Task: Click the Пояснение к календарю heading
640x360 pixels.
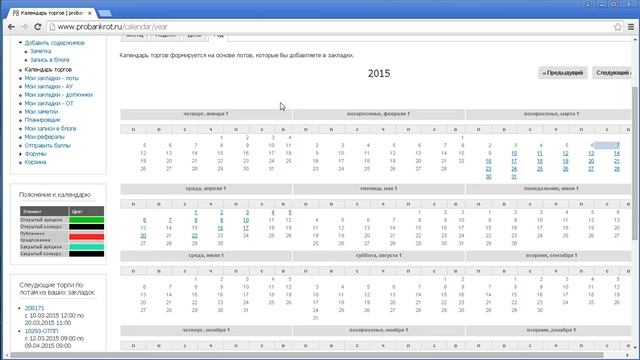Action: [x=55, y=195]
